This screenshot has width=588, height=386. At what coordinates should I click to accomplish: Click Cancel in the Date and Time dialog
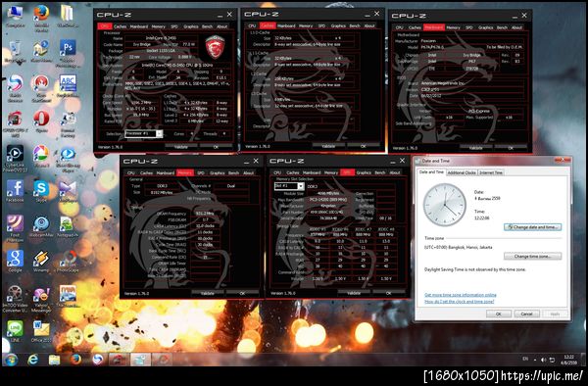[526, 314]
